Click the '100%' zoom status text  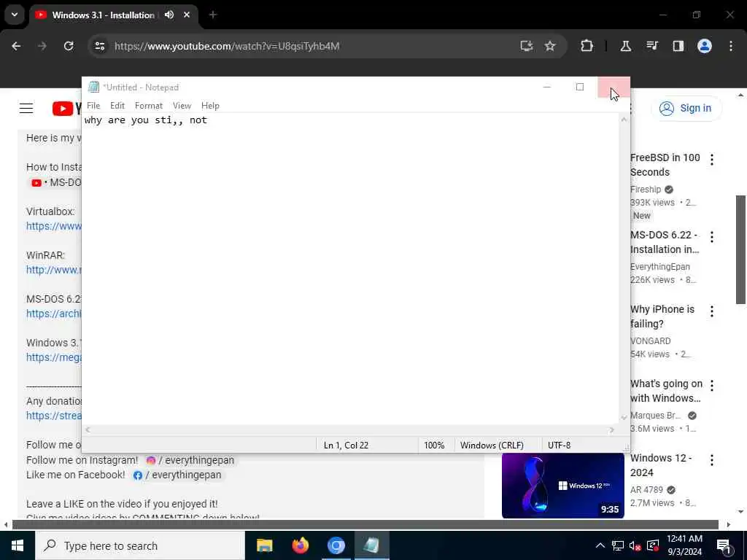(434, 446)
